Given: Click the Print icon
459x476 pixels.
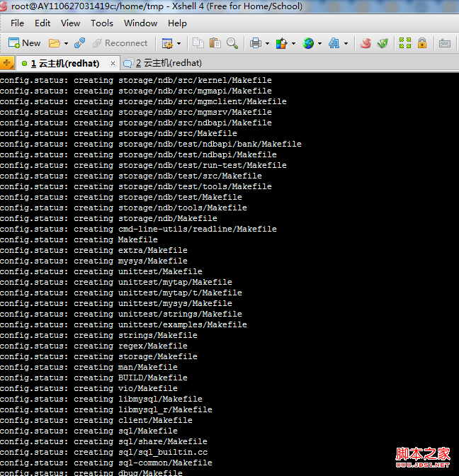Looking at the screenshot, I should [255, 42].
